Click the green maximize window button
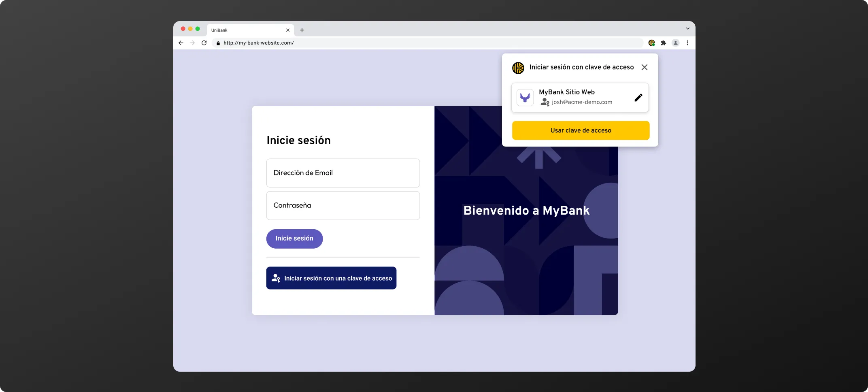Screen dimensions: 868x392 [x=198, y=29]
